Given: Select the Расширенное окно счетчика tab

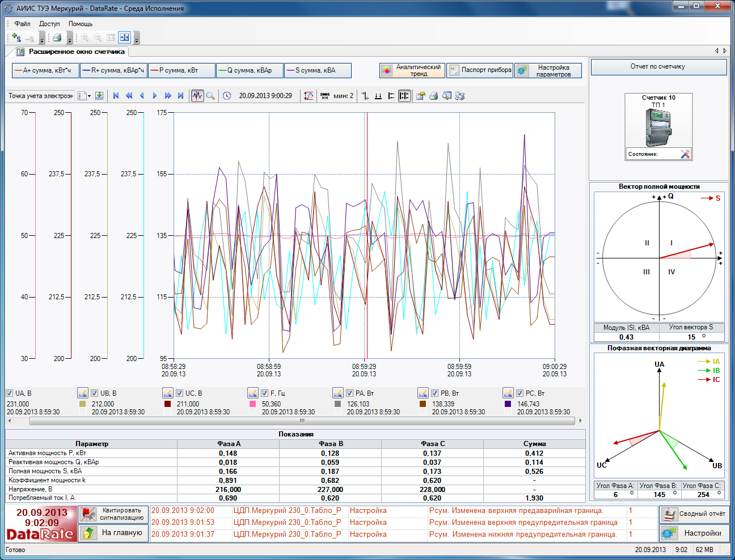Looking at the screenshot, I should pyautogui.click(x=71, y=52).
